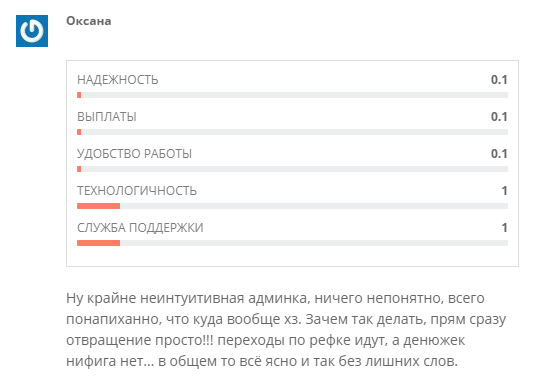Screen dimensions: 545x392
Task: Click Оксана's blue power avatar icon
Action: click(x=32, y=31)
